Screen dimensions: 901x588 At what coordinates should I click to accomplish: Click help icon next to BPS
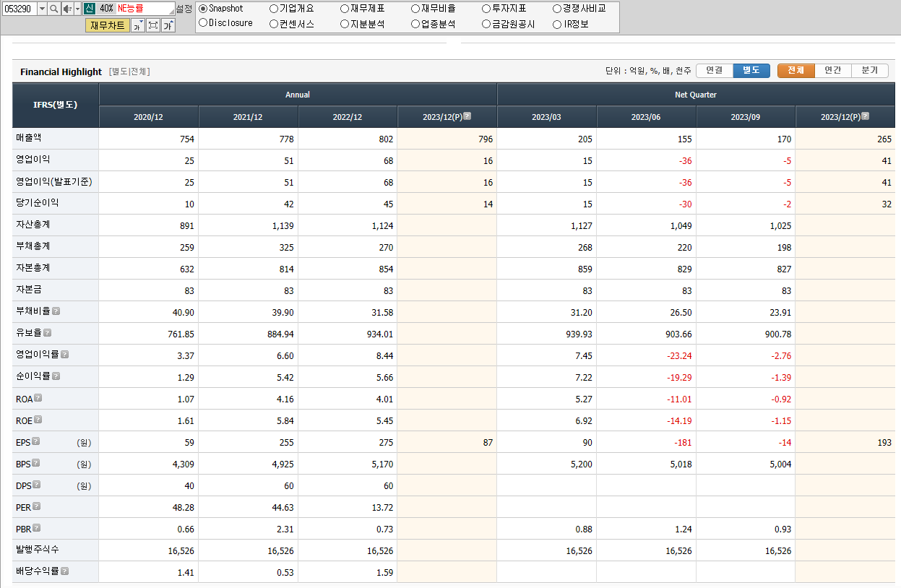tap(35, 463)
